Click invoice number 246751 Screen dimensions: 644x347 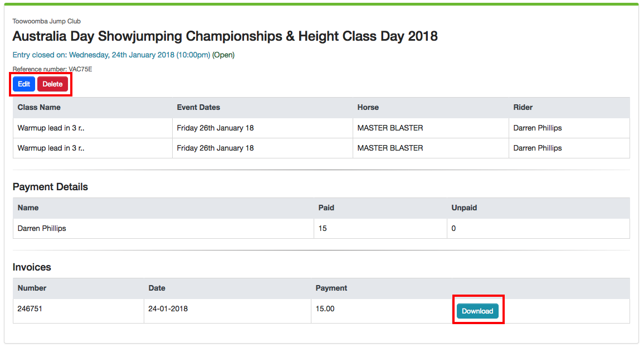[30, 309]
